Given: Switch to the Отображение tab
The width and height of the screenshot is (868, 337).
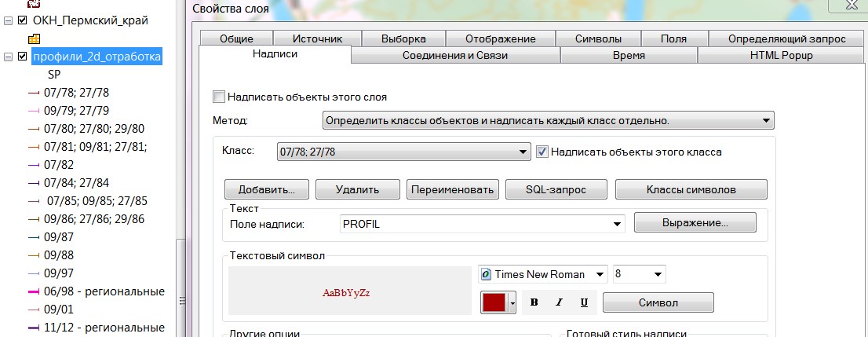Looking at the screenshot, I should click(x=501, y=38).
